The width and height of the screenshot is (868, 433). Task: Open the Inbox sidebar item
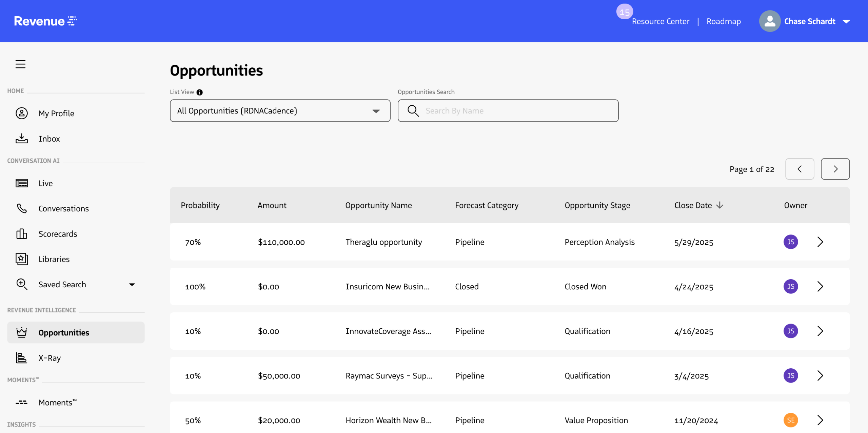[x=49, y=139]
